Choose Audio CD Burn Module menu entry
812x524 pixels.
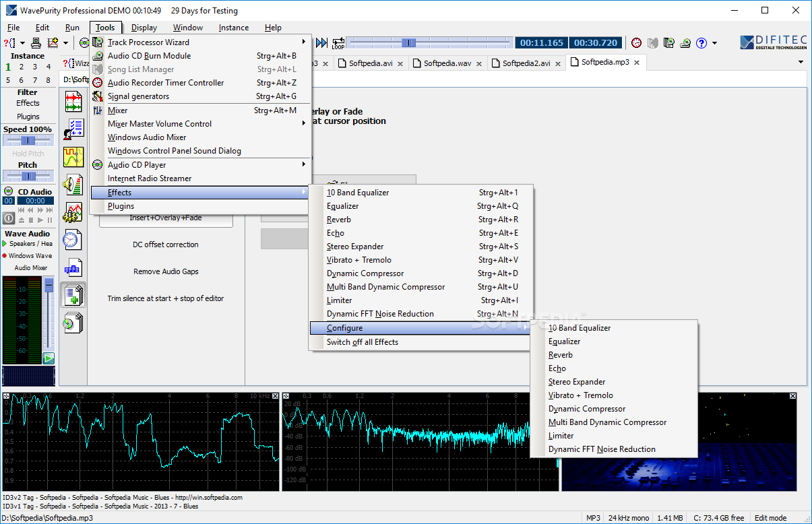200,56
